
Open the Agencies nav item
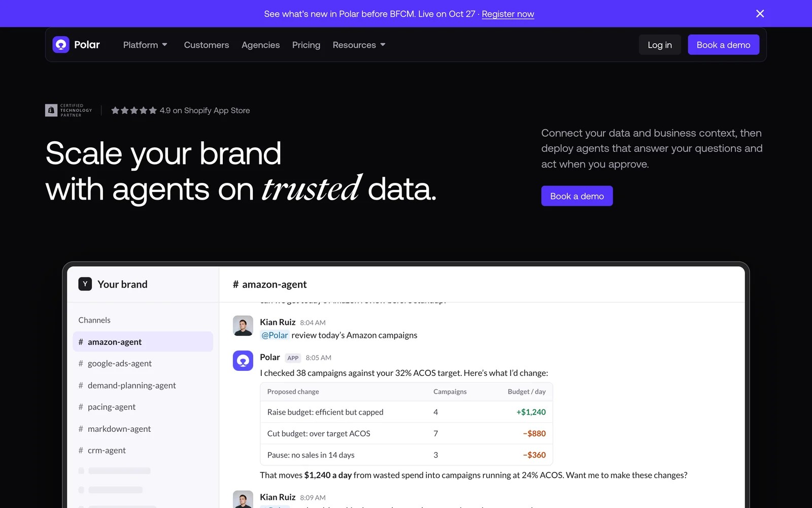point(260,45)
